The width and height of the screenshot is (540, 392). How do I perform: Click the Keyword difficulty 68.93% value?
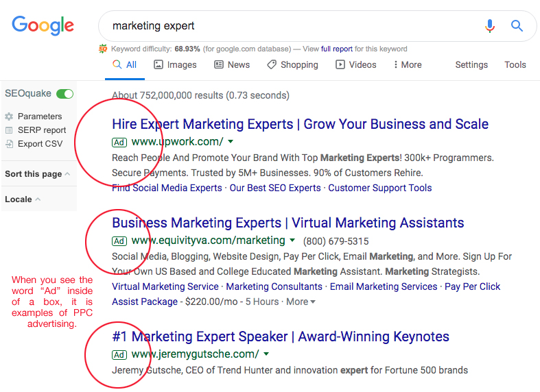187,49
